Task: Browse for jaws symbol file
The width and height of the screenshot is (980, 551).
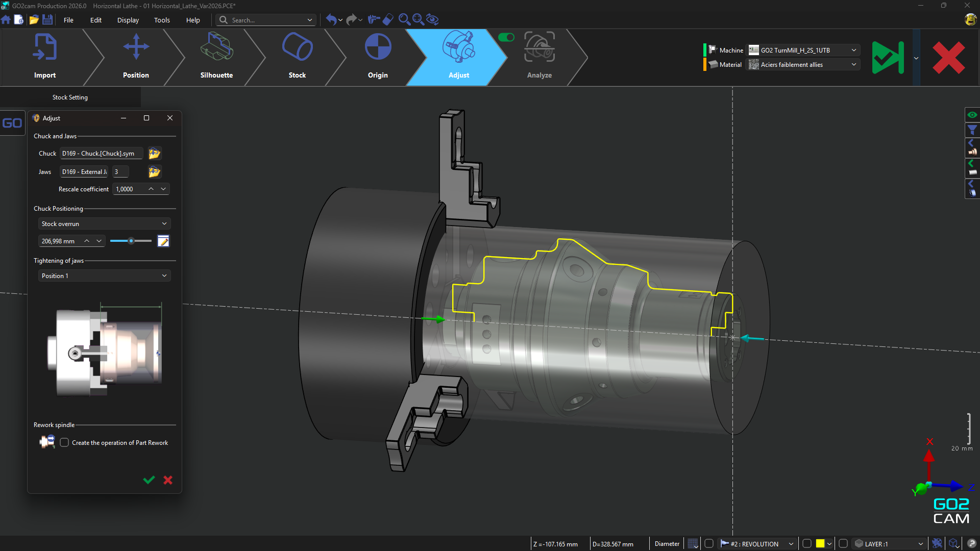Action: 154,172
